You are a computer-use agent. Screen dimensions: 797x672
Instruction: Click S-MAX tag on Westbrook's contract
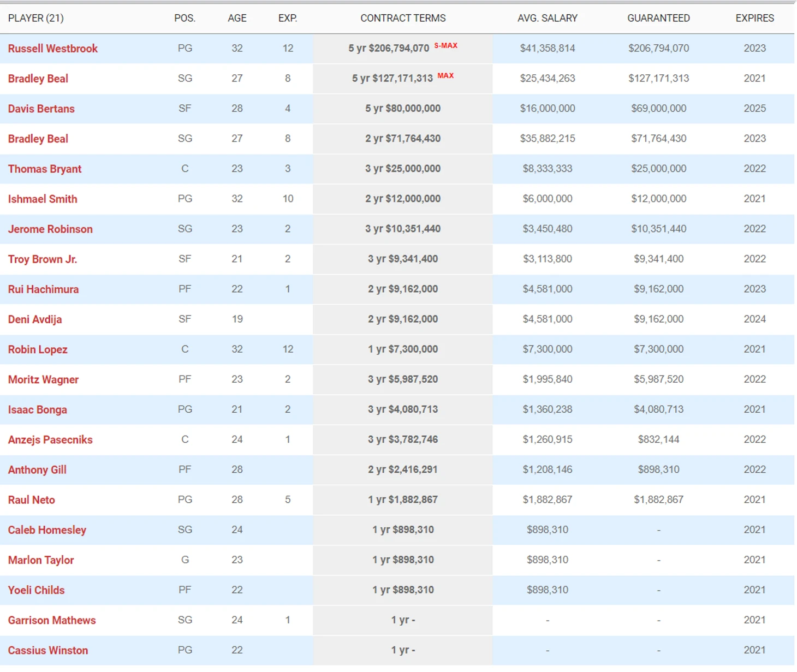point(445,45)
